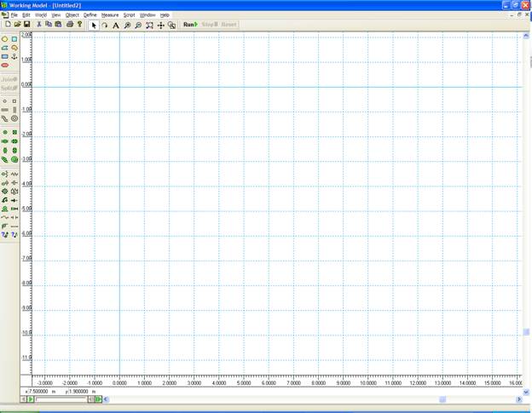The height and width of the screenshot is (413, 532).
Task: Select the Polygon body tool
Action: (x=5, y=48)
